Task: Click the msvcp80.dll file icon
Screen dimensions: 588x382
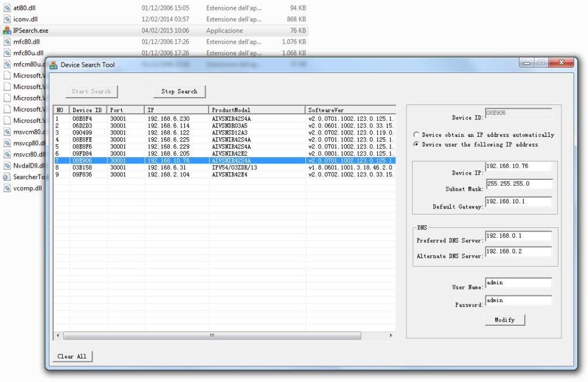Action: [7, 143]
